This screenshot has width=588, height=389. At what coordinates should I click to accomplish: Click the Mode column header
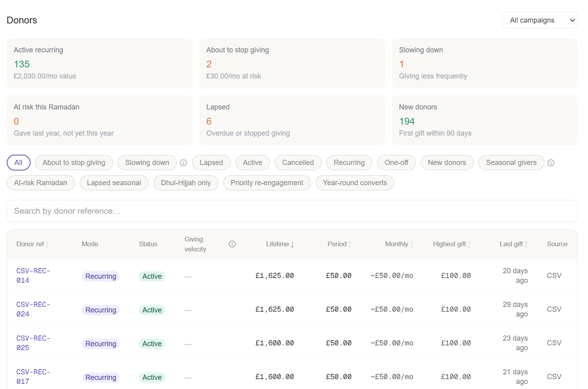pyautogui.click(x=90, y=244)
